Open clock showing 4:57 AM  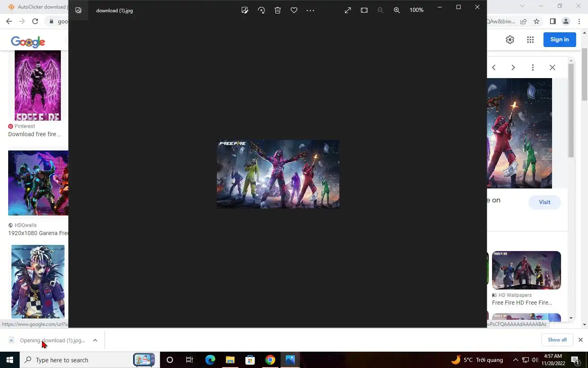pos(553,360)
